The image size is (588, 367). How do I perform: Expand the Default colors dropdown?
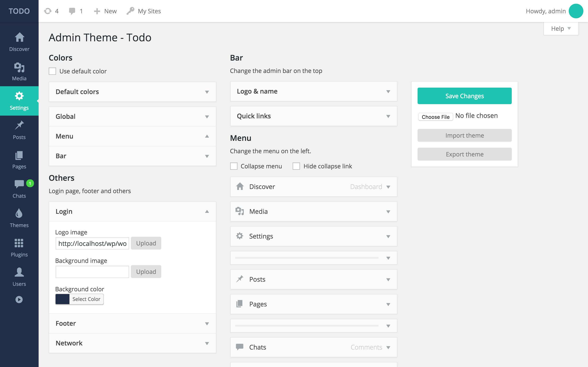pos(132,91)
